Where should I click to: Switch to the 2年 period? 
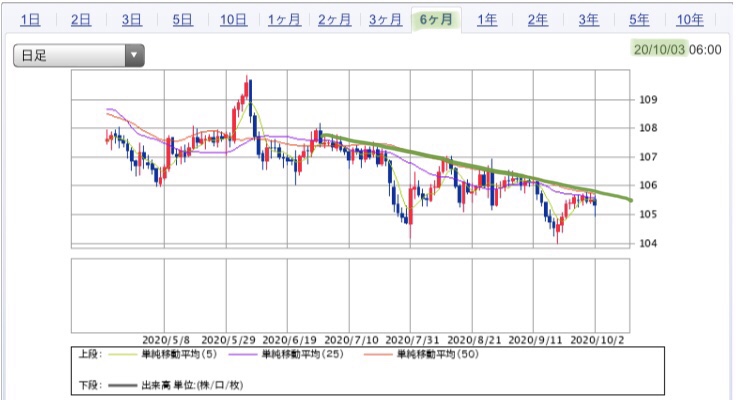click(x=538, y=20)
